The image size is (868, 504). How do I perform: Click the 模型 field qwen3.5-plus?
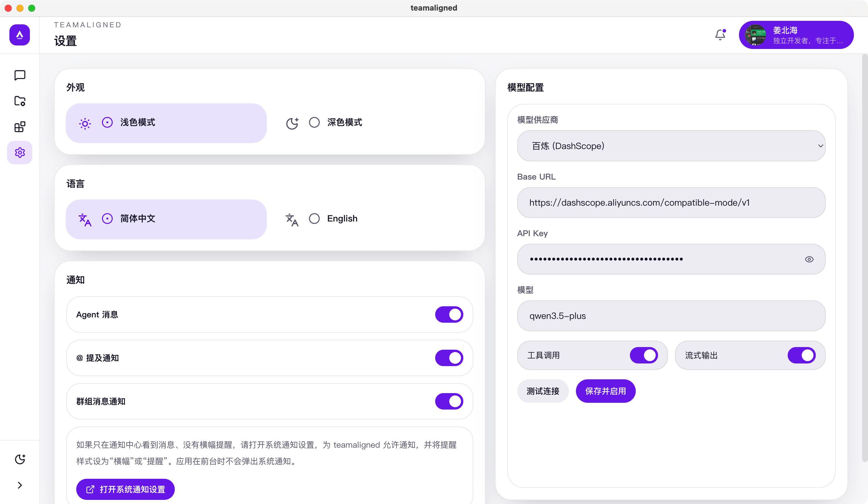pyautogui.click(x=671, y=316)
